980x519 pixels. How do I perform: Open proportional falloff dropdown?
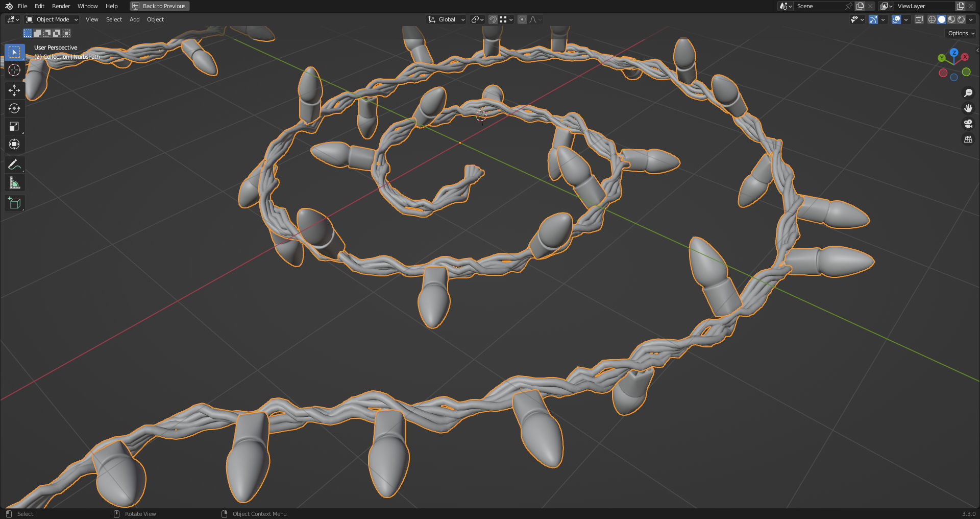tap(535, 19)
